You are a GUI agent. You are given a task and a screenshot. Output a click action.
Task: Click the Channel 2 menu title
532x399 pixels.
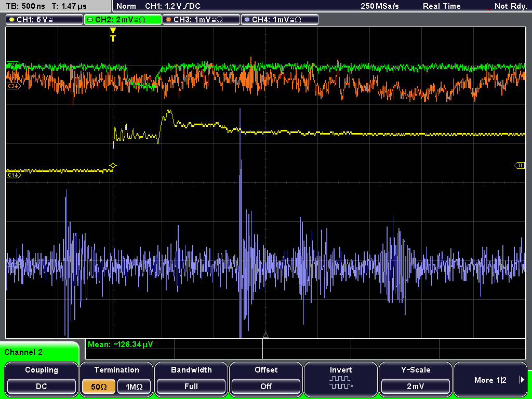(23, 352)
